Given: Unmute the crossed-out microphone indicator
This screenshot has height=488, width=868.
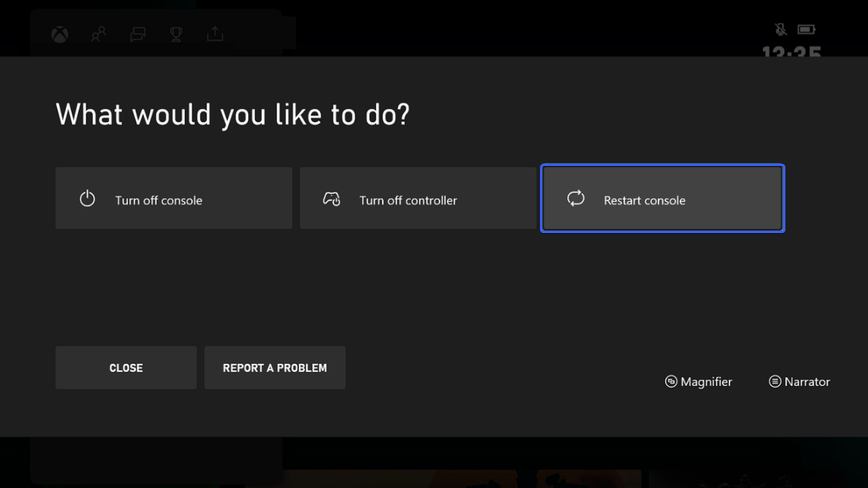Looking at the screenshot, I should [x=779, y=28].
